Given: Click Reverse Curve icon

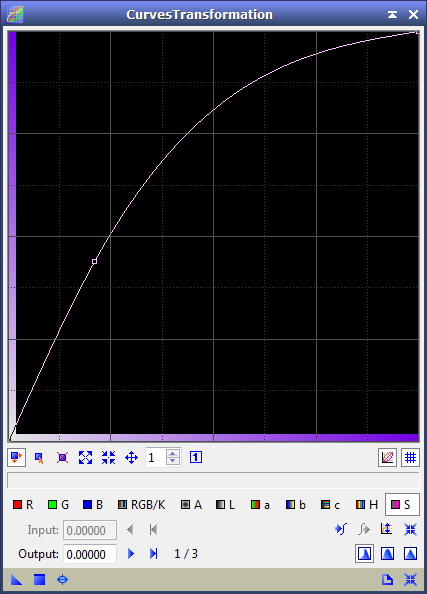Looking at the screenshot, I should pyautogui.click(x=386, y=529).
